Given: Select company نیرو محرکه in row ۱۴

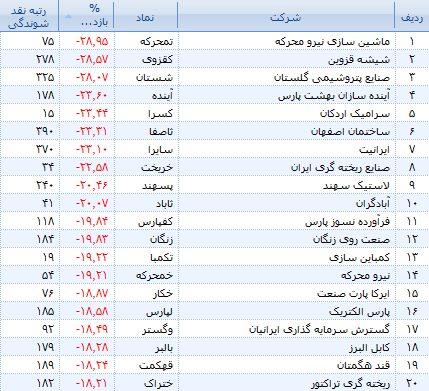Looking at the screenshot, I should pos(365,275).
